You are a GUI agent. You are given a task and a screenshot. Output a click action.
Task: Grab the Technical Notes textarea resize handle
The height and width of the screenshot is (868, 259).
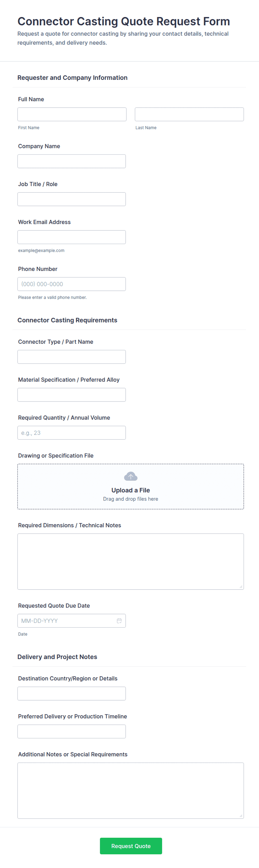point(241,587)
